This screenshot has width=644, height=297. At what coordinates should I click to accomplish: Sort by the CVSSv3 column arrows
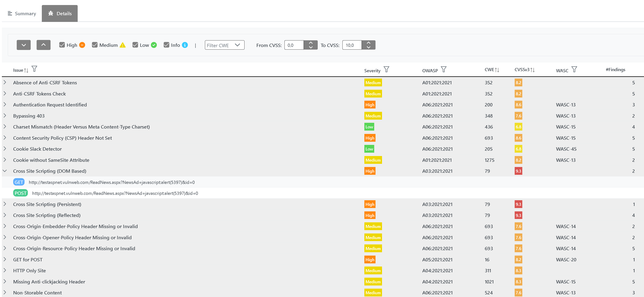coord(532,70)
